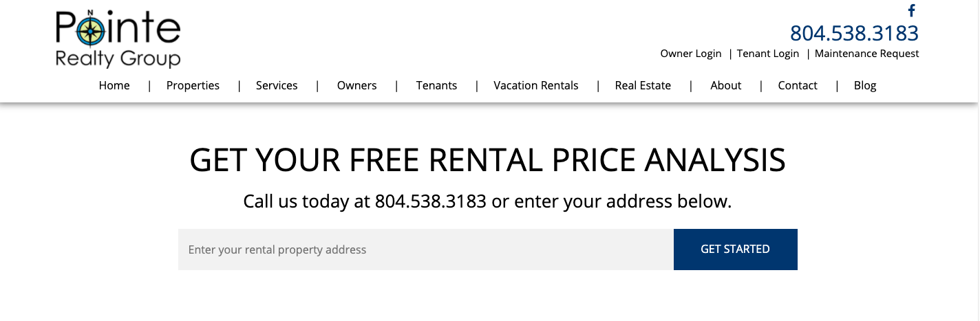Visit the About page
The height and width of the screenshot is (321, 980).
coord(726,85)
